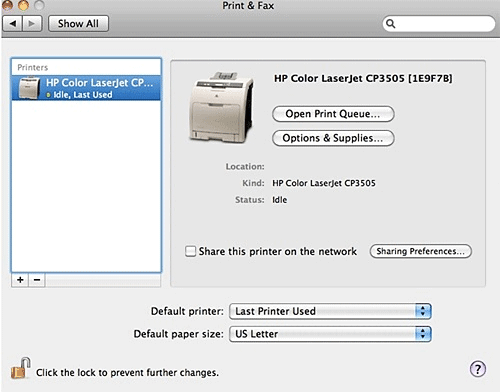500x392 pixels.
Task: Enable Share this printer on the network
Action: [x=190, y=251]
